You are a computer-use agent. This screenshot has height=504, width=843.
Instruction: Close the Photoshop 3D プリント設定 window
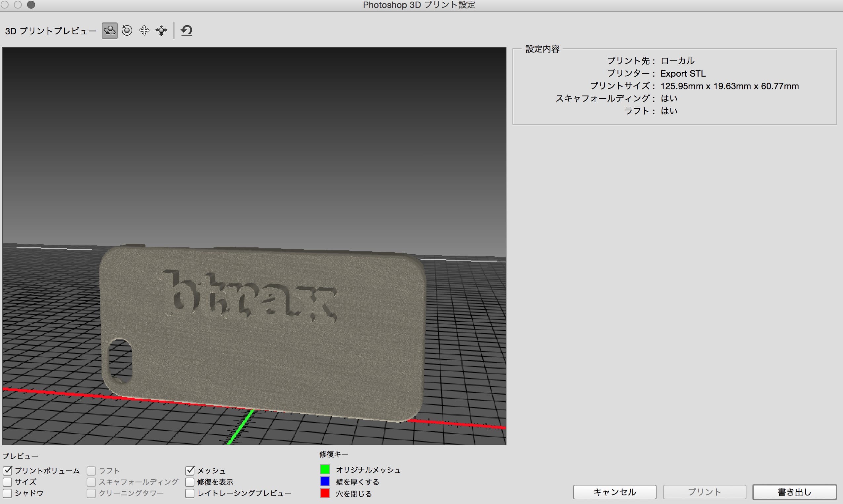tap(5, 5)
